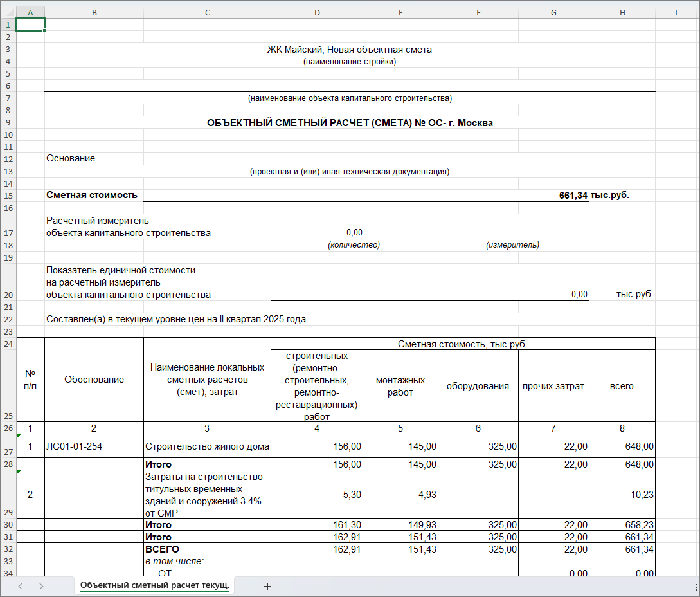Select row 27 header
700x597 pixels.
point(8,446)
